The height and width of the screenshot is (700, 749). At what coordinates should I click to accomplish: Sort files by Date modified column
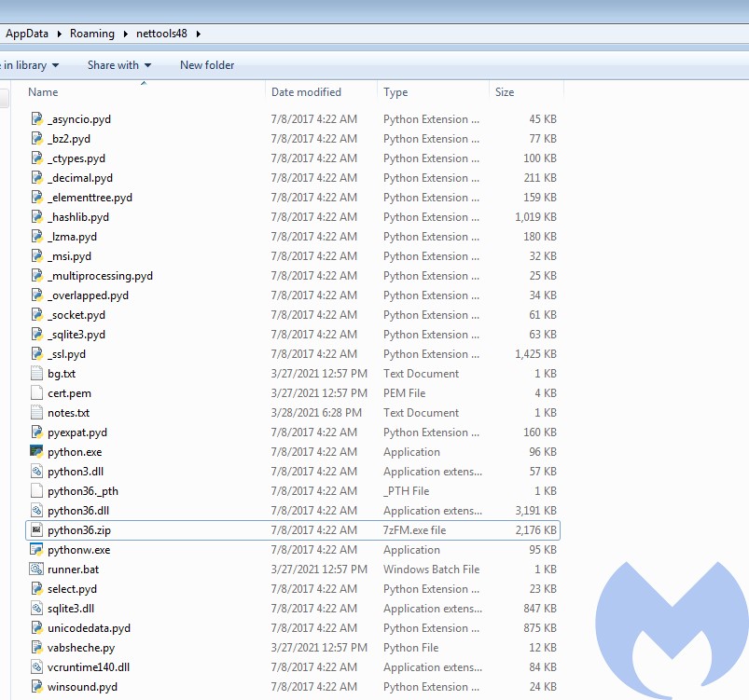306,92
